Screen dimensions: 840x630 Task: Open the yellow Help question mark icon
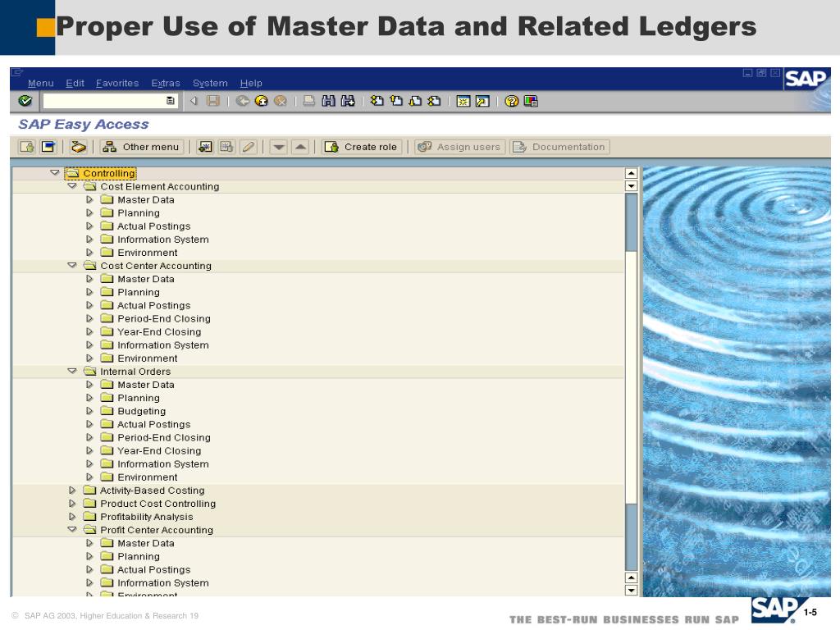coord(512,101)
